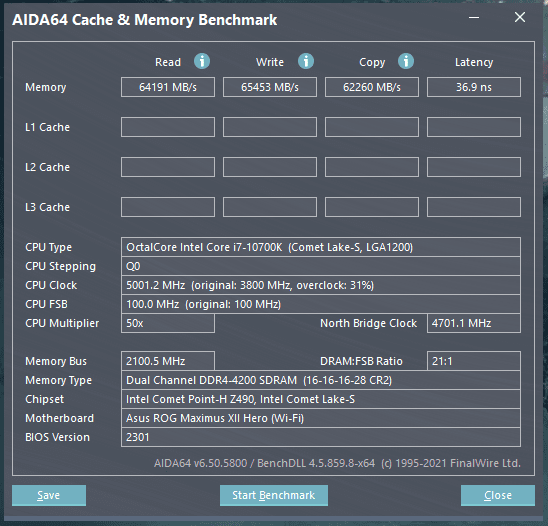Click the Read info icon
548x526 pixels.
pos(202,61)
